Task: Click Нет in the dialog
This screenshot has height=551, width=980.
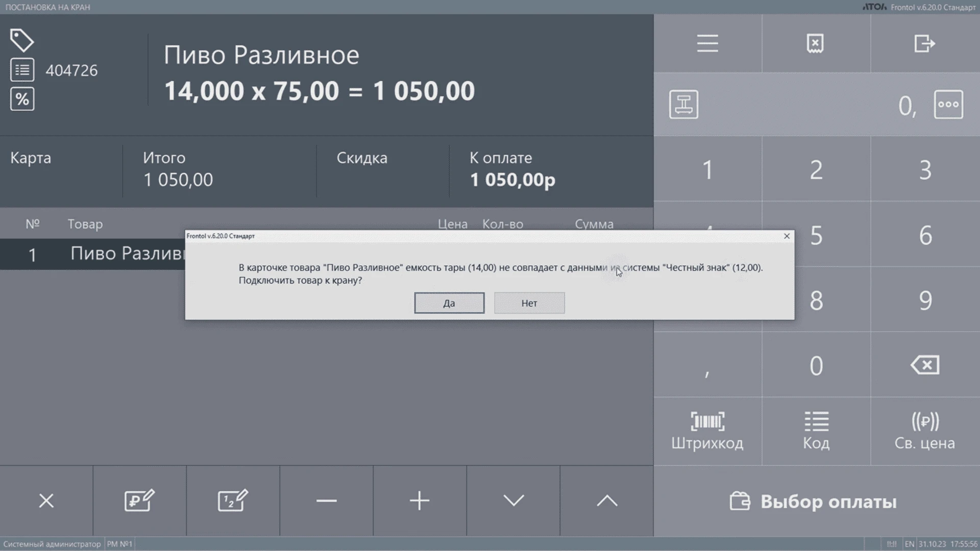Action: click(x=529, y=303)
